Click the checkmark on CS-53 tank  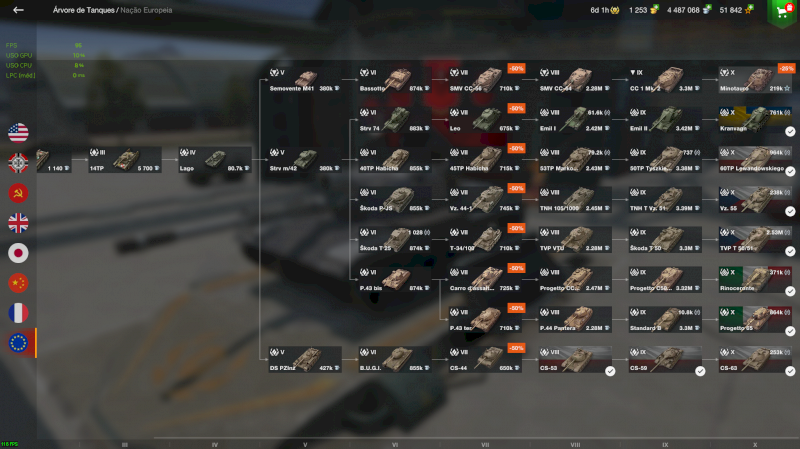(x=610, y=371)
